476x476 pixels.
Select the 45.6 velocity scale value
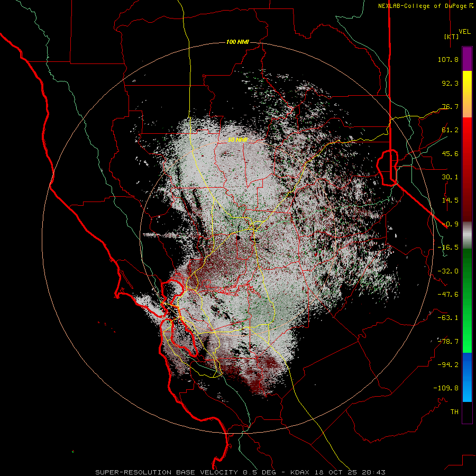click(450, 153)
